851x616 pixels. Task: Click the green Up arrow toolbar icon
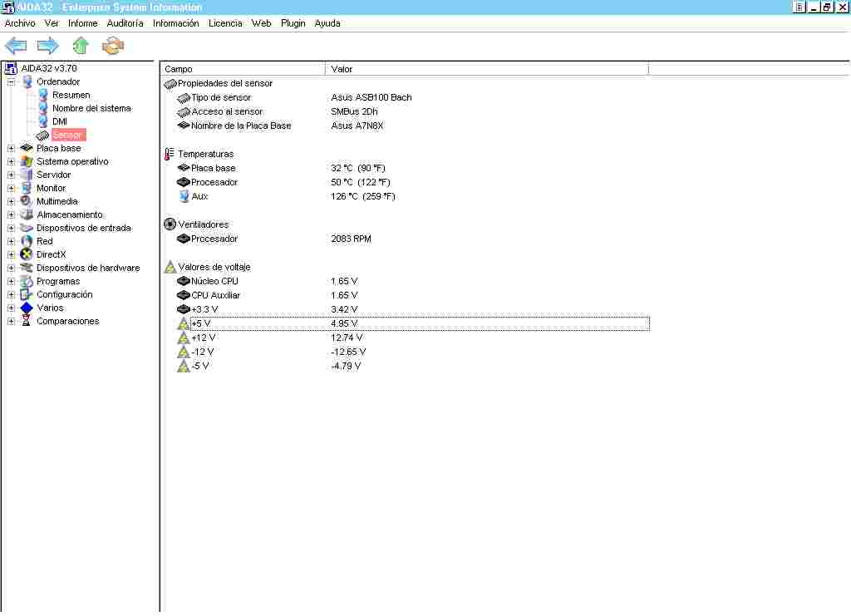81,46
